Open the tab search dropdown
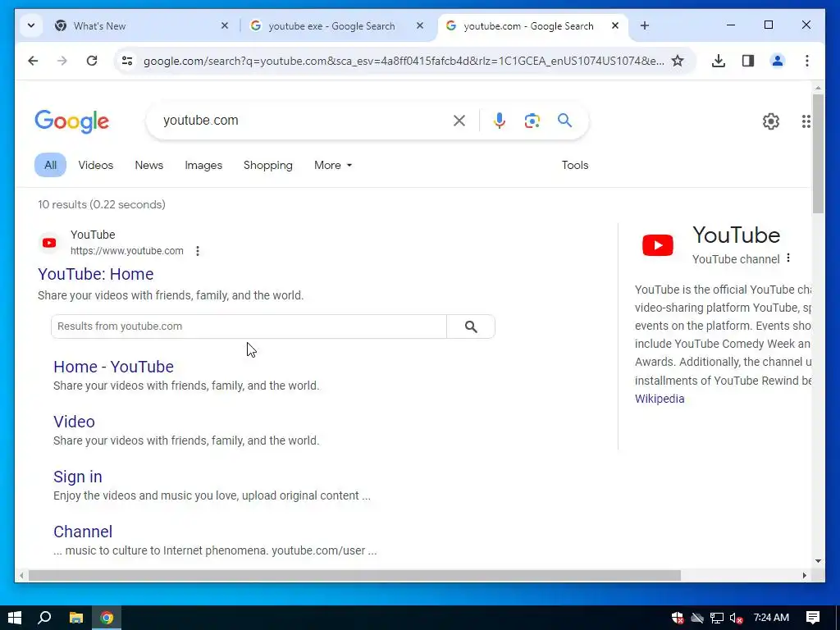 pos(31,25)
